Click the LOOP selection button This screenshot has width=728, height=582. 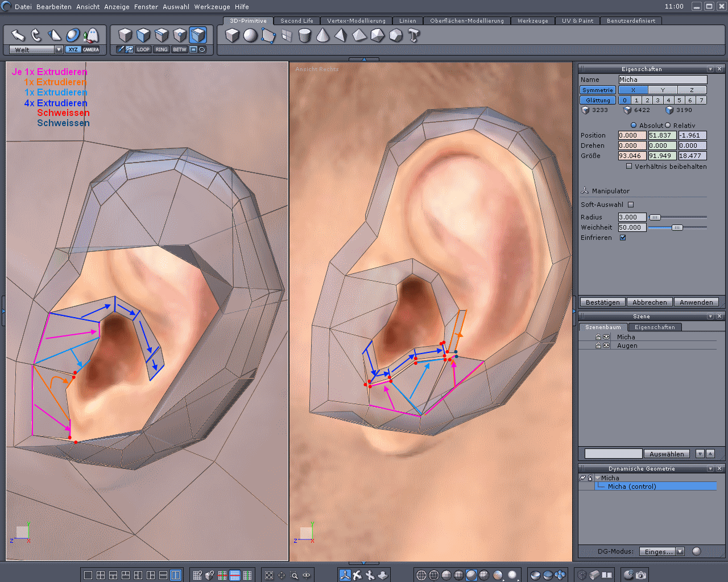[x=143, y=49]
